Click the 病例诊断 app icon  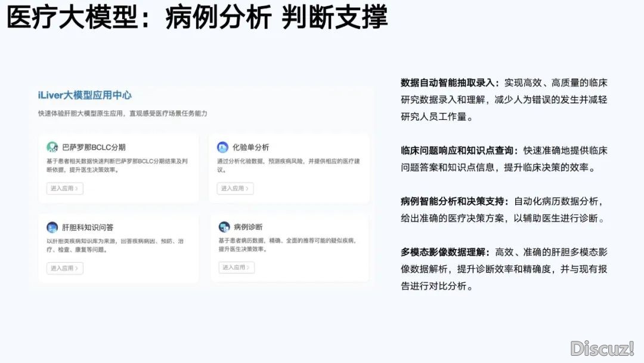(224, 227)
